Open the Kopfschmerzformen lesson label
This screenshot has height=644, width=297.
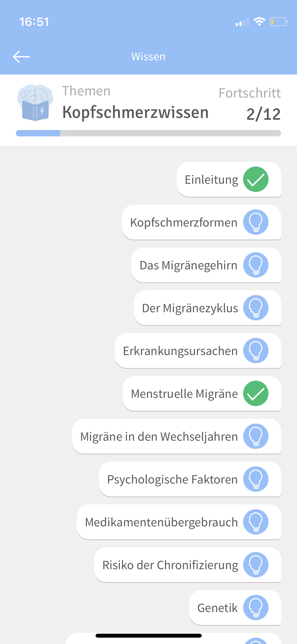point(184,223)
